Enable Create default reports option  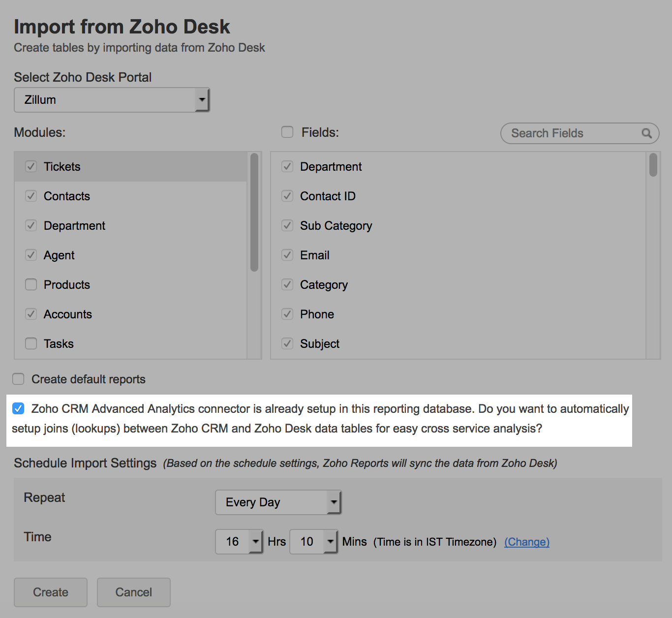pyautogui.click(x=19, y=379)
